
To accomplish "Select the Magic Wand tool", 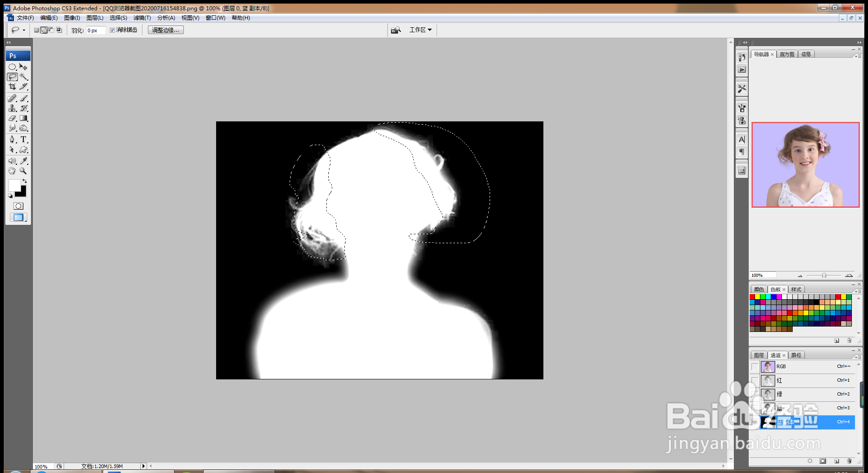I will coord(23,77).
